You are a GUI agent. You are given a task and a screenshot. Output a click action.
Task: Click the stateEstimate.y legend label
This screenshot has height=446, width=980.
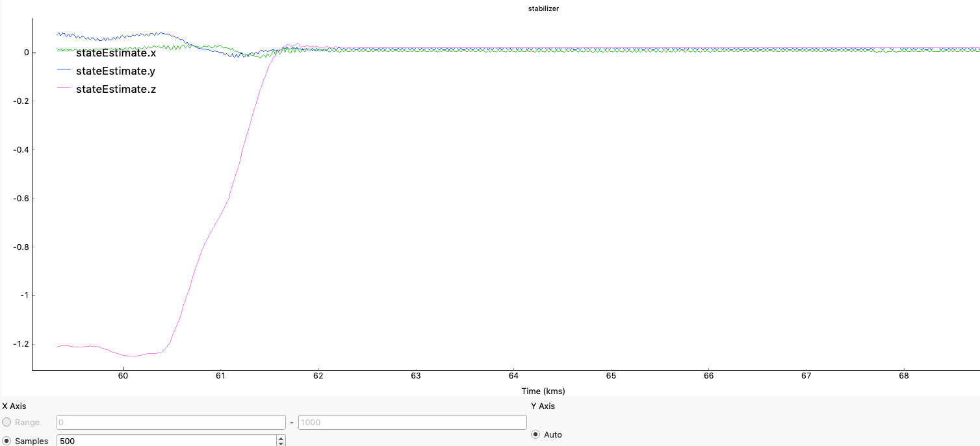(x=116, y=71)
